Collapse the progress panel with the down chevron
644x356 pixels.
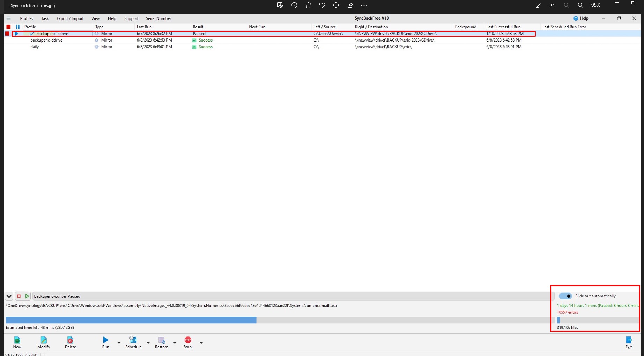[x=9, y=296]
